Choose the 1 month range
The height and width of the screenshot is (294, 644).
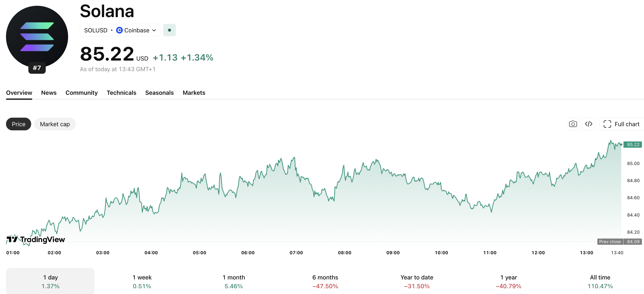click(234, 281)
